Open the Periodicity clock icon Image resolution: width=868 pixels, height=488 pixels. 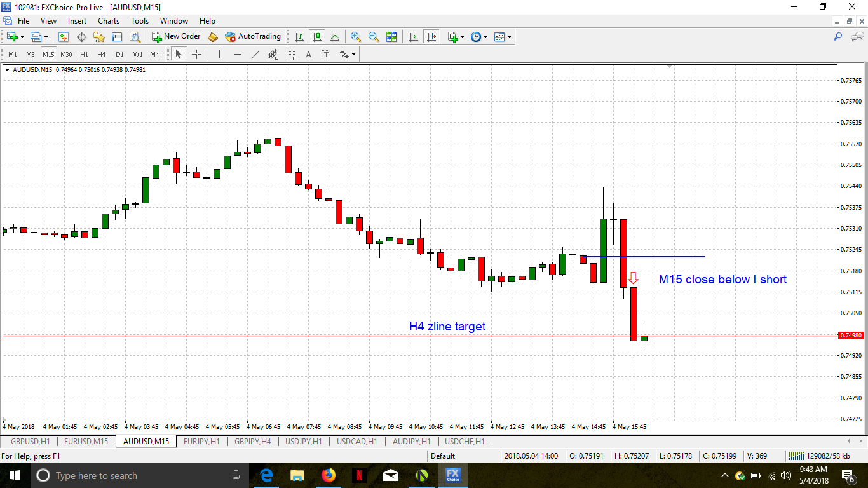pyautogui.click(x=476, y=37)
